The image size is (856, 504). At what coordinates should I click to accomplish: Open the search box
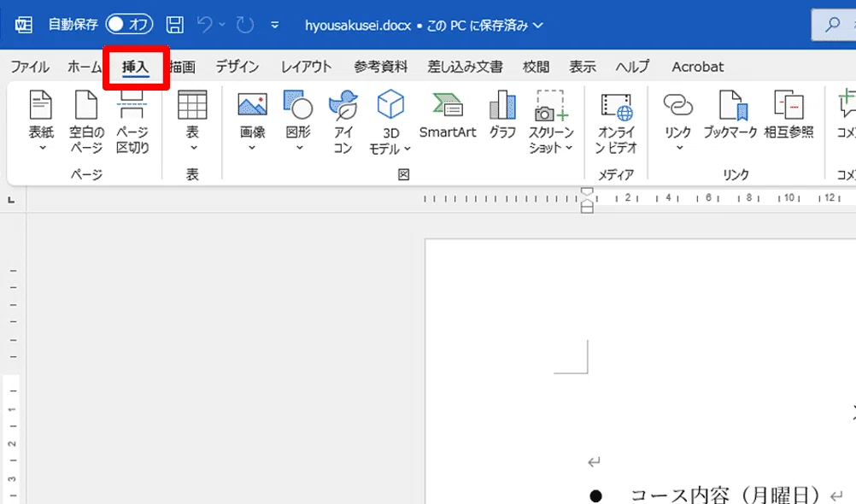tap(833, 25)
